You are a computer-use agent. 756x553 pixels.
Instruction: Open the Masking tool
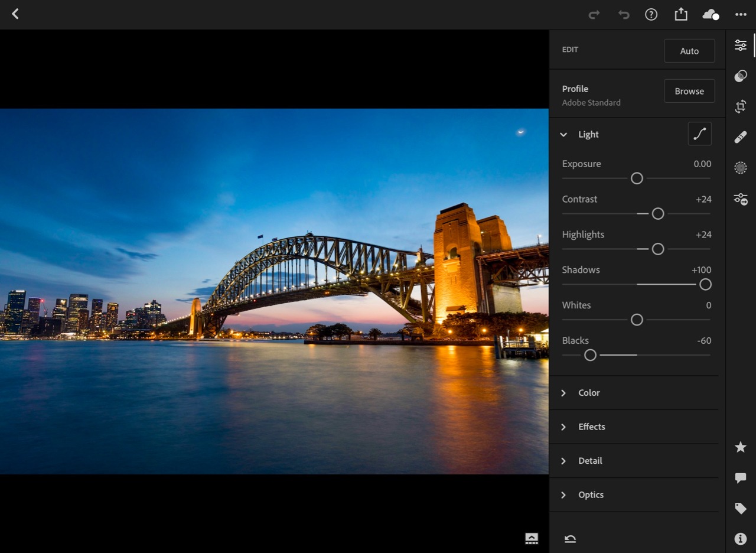[x=741, y=168]
